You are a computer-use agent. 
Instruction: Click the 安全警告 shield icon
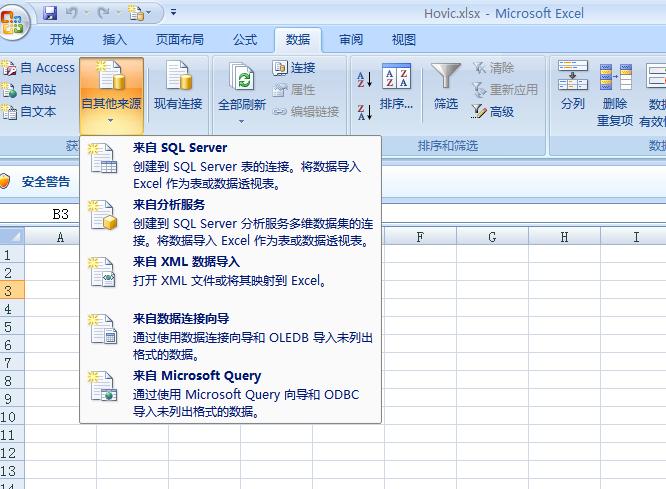(4, 181)
